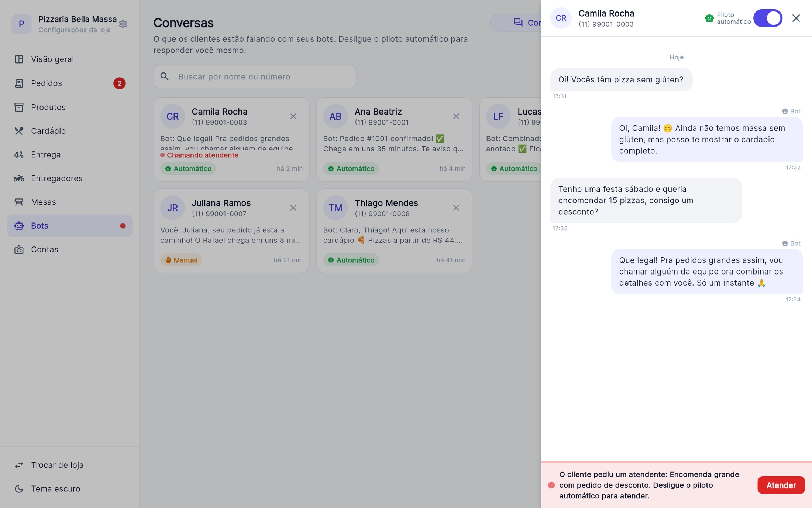Click message about 15 pizzas discount
The width and height of the screenshot is (812, 508).
tap(646, 200)
